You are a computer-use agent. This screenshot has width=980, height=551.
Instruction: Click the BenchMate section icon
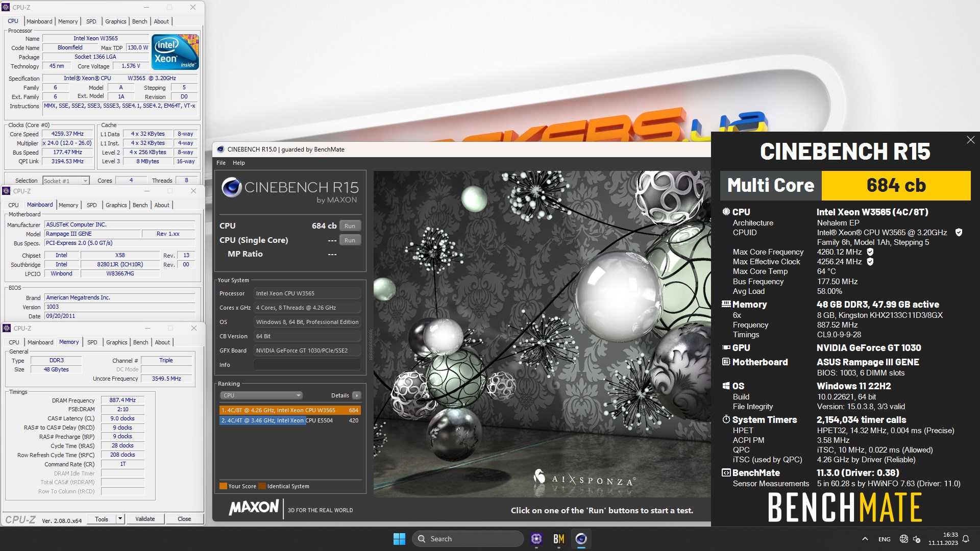point(726,473)
